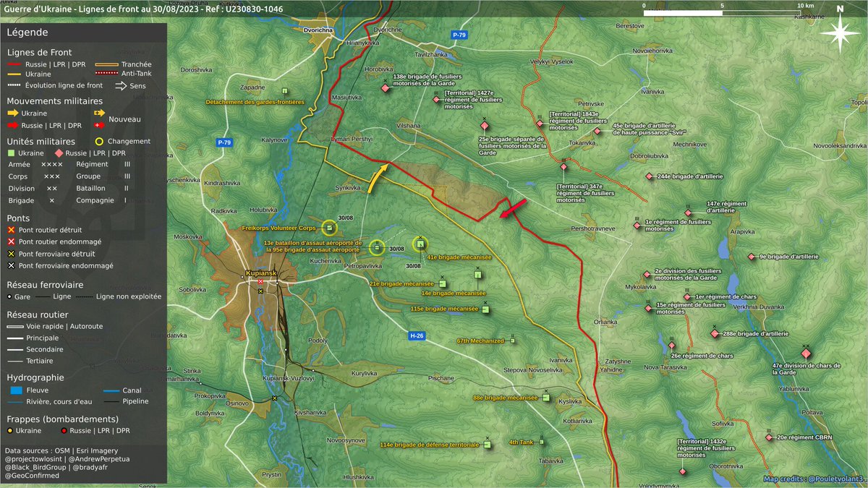Open the @AndrewPerpetua credit handle
The image size is (868, 488).
tap(100, 458)
